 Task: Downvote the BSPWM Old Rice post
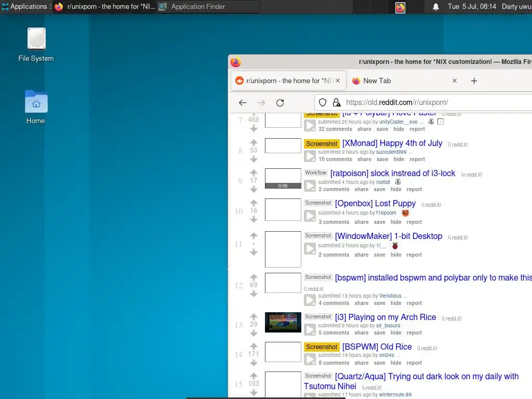pyautogui.click(x=254, y=363)
